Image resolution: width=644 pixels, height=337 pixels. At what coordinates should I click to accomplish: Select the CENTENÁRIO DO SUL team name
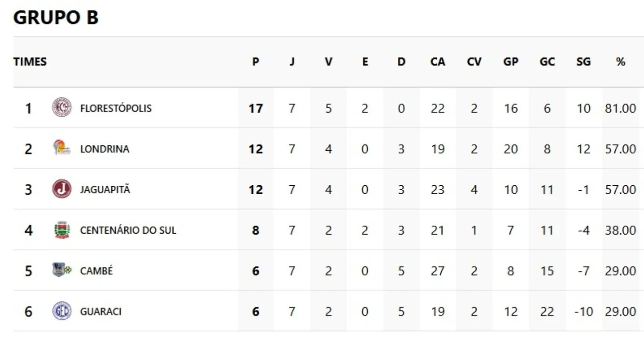click(x=128, y=230)
